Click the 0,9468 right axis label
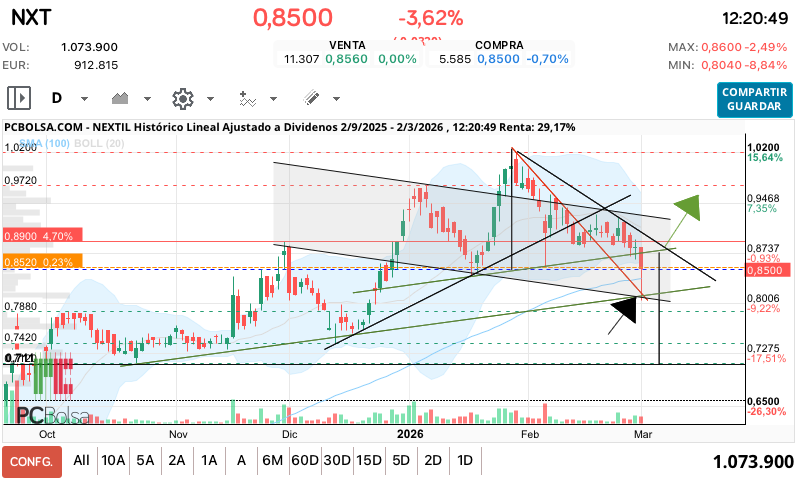Image resolution: width=808 pixels, height=483 pixels. point(763,198)
